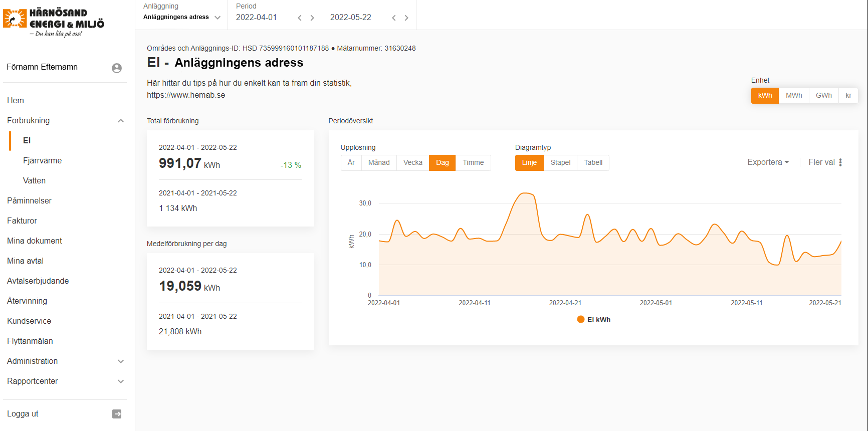868x431 pixels.
Task: Switch diagram type to Stapel
Action: click(x=560, y=163)
